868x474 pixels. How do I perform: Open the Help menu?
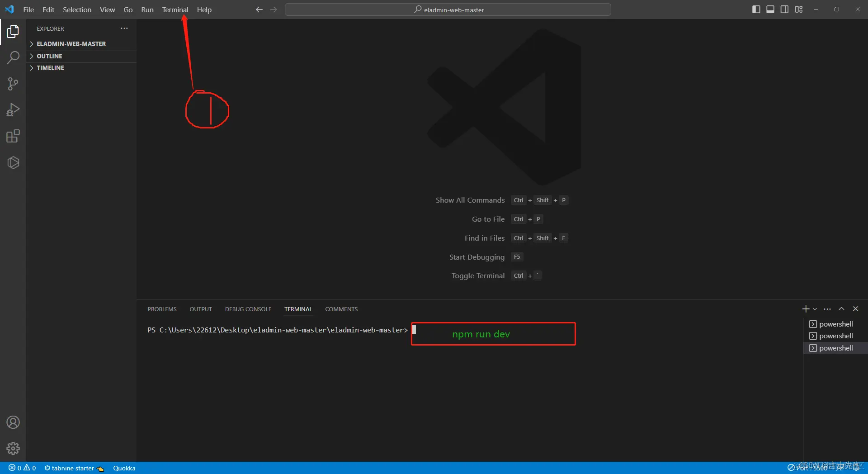point(204,9)
